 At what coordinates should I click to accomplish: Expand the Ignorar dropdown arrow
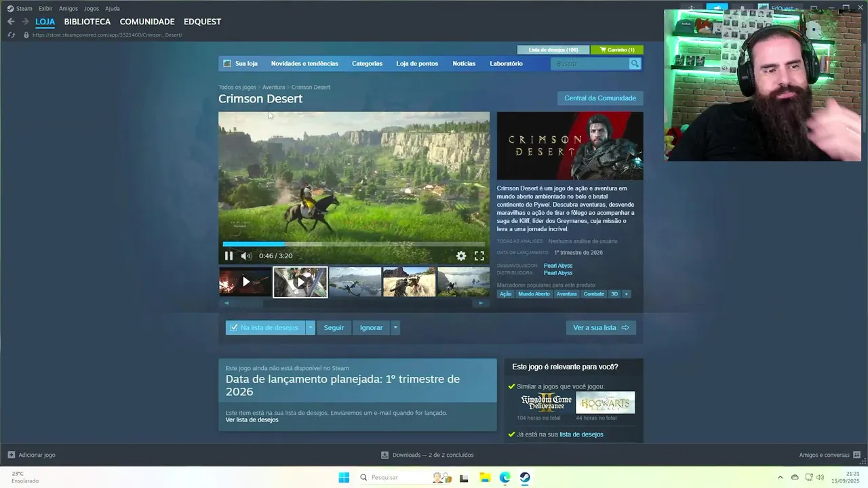point(395,327)
